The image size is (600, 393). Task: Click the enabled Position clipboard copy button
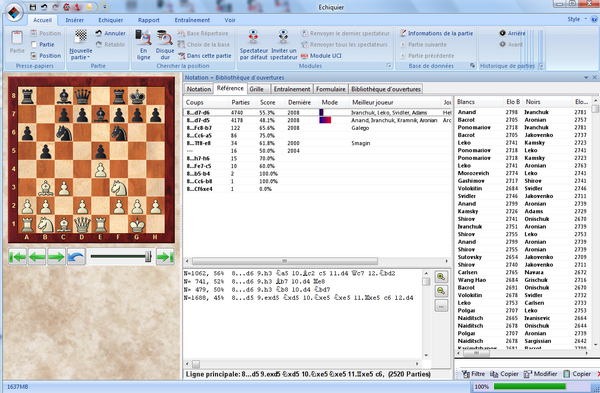[46, 55]
